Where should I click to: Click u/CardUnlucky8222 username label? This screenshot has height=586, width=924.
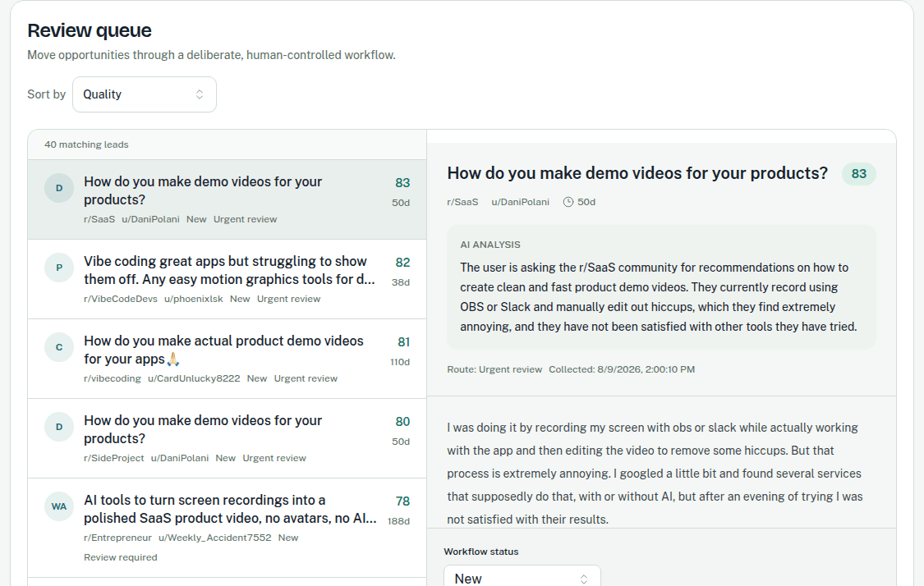[194, 378]
